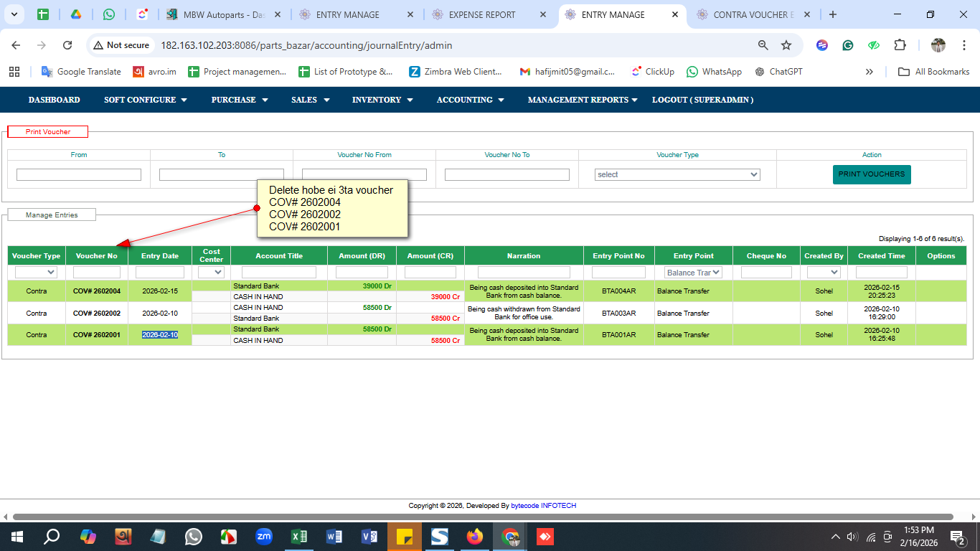
Task: Open the Created By filter dropdown
Action: click(824, 273)
